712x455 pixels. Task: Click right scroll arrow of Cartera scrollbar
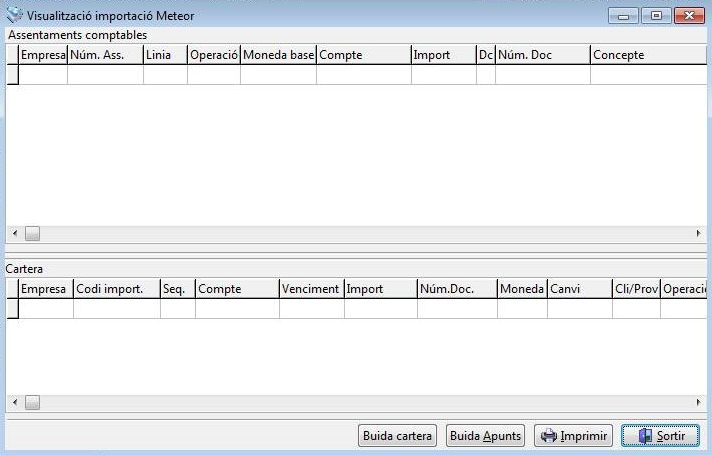pos(698,402)
